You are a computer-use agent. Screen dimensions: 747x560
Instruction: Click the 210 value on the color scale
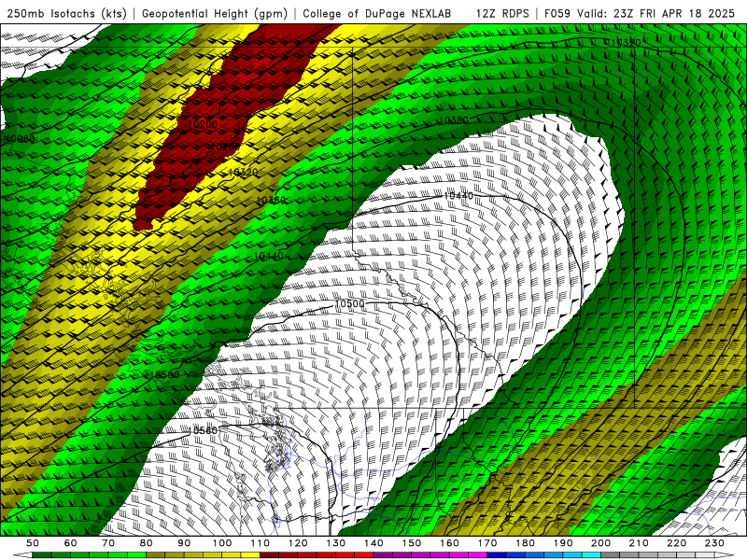pos(639,543)
